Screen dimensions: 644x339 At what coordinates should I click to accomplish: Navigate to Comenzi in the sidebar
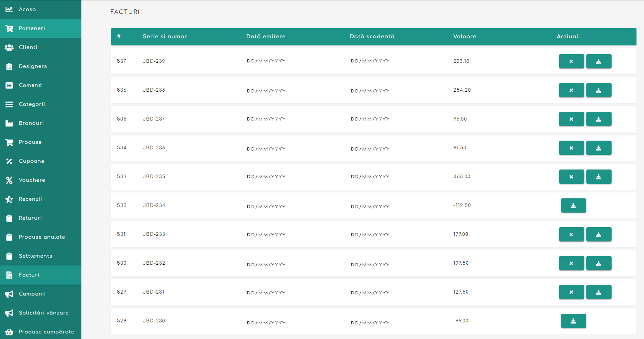point(31,85)
